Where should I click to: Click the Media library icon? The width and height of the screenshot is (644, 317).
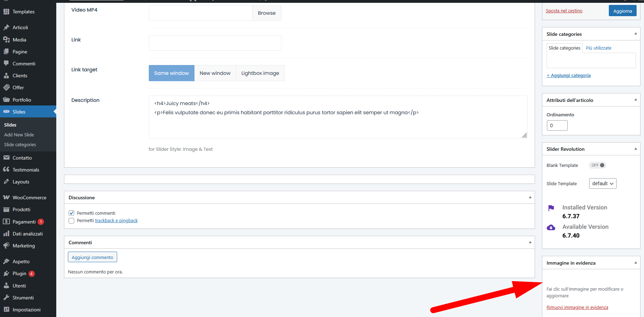click(x=6, y=40)
